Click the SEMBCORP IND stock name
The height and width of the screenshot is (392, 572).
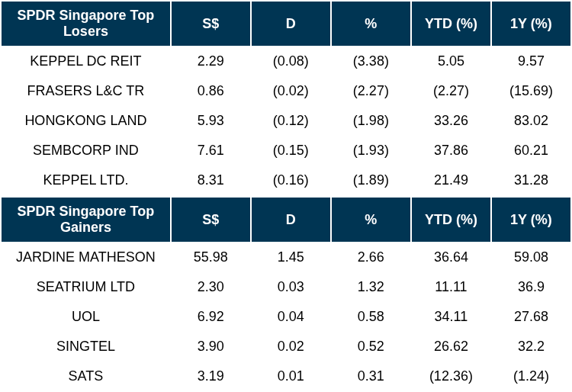pos(85,150)
